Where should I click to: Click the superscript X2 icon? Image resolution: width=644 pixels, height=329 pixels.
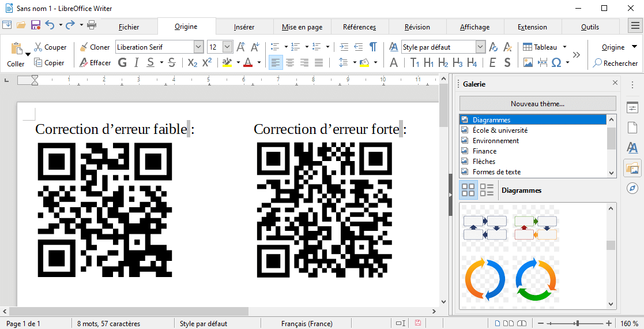click(x=207, y=62)
